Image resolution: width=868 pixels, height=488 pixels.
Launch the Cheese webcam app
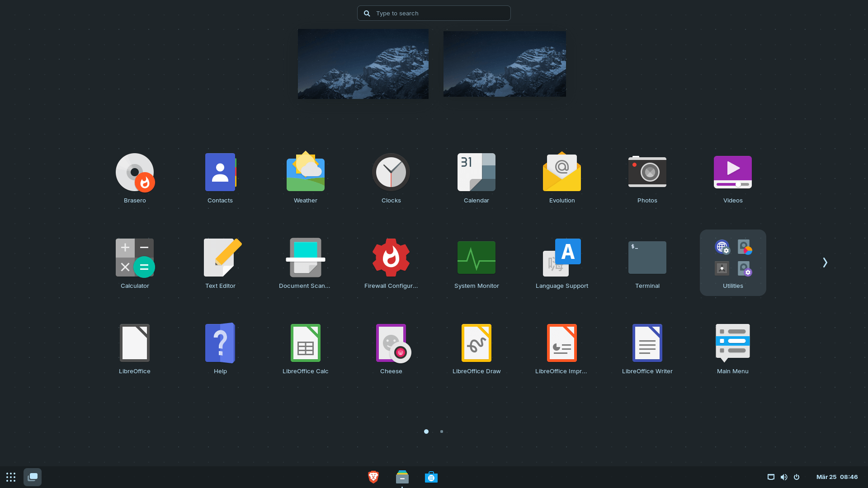tap(391, 343)
